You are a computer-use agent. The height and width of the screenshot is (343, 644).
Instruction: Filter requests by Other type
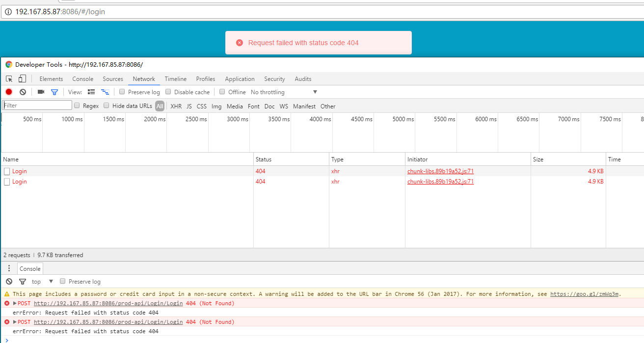[x=328, y=106]
